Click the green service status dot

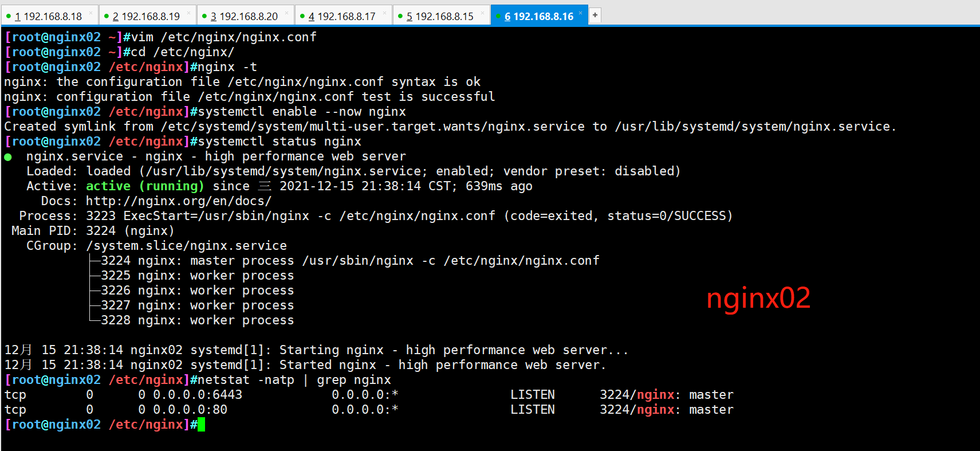coord(8,157)
